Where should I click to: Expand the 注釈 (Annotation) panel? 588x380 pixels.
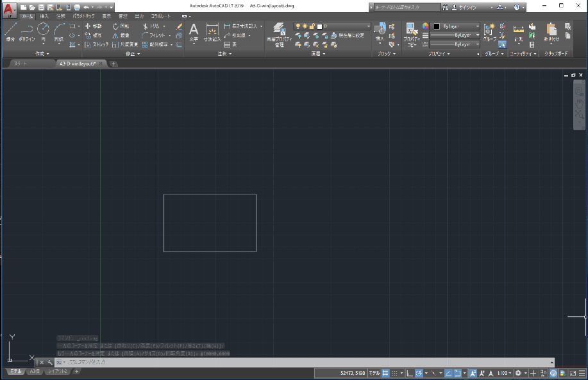(x=224, y=54)
